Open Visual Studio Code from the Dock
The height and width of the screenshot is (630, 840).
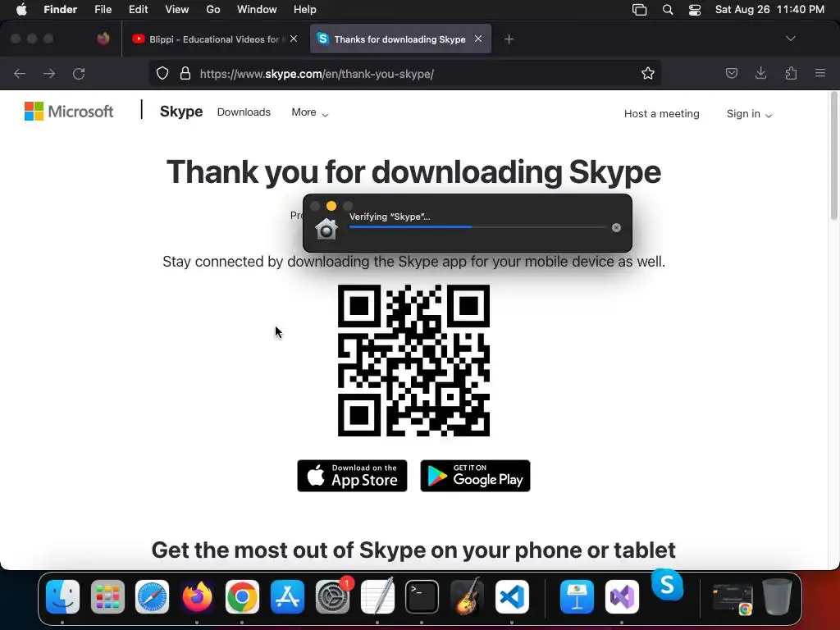[512, 597]
